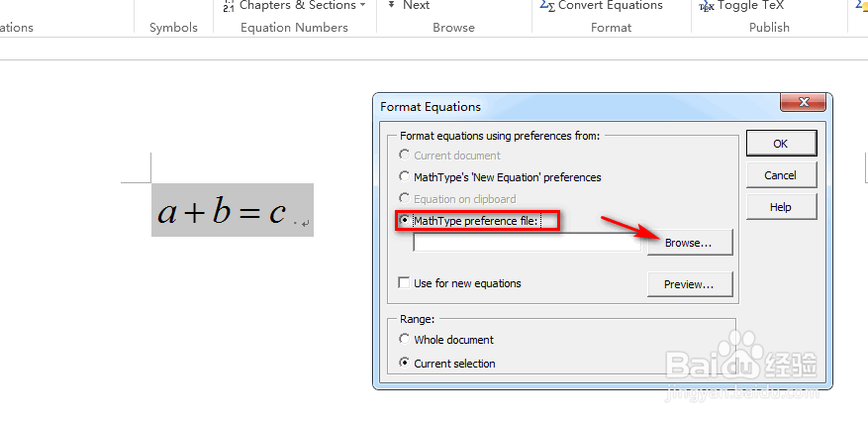This screenshot has width=868, height=423.
Task: Select the MathType preference file radio button
Action: pos(405,221)
